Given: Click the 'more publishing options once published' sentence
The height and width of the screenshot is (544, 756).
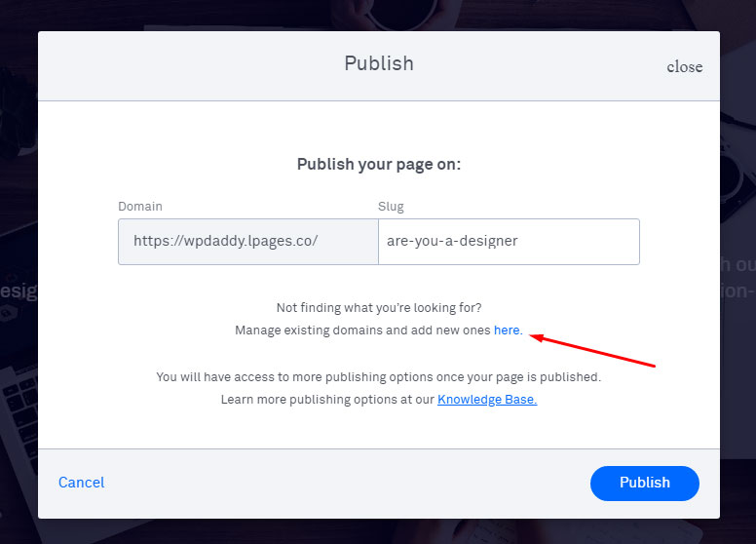Looking at the screenshot, I should (378, 376).
